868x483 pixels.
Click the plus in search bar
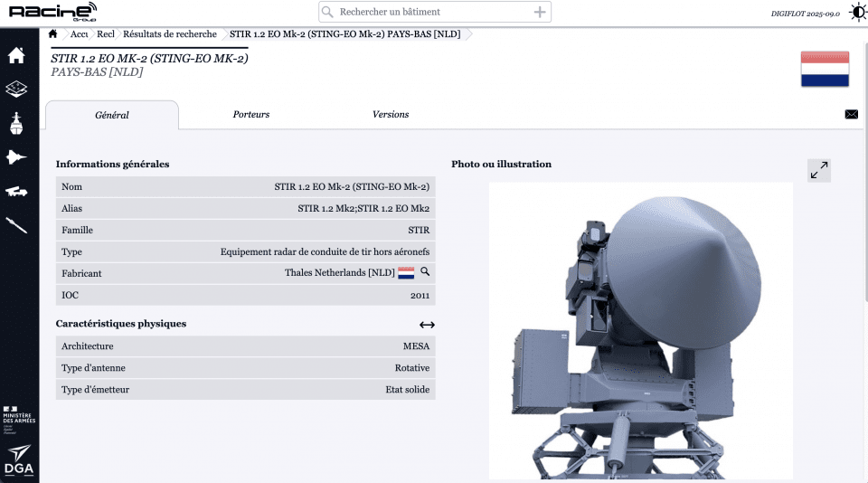540,12
